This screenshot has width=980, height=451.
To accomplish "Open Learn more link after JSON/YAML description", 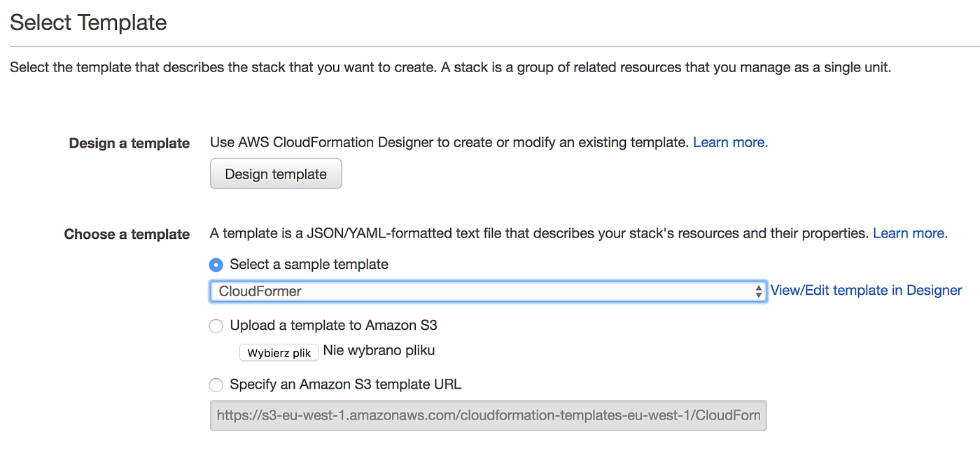I will [x=910, y=233].
